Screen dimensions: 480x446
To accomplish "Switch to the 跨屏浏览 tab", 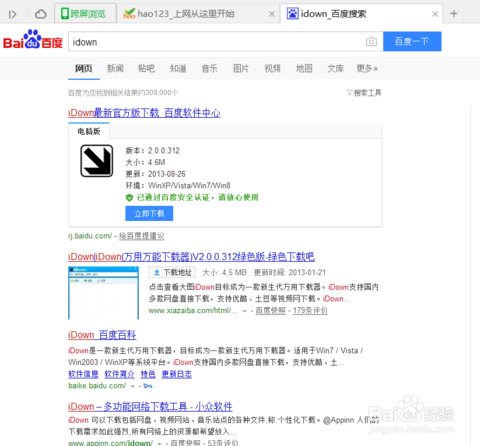I will (85, 14).
